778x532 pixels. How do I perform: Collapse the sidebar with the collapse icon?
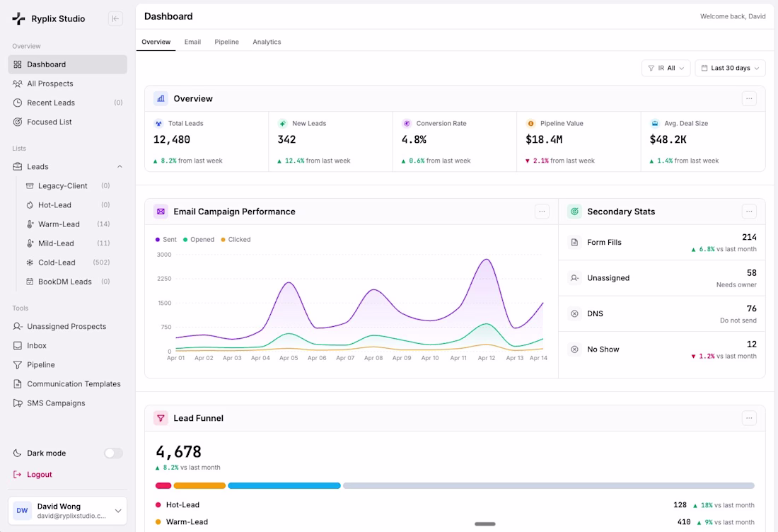[115, 19]
